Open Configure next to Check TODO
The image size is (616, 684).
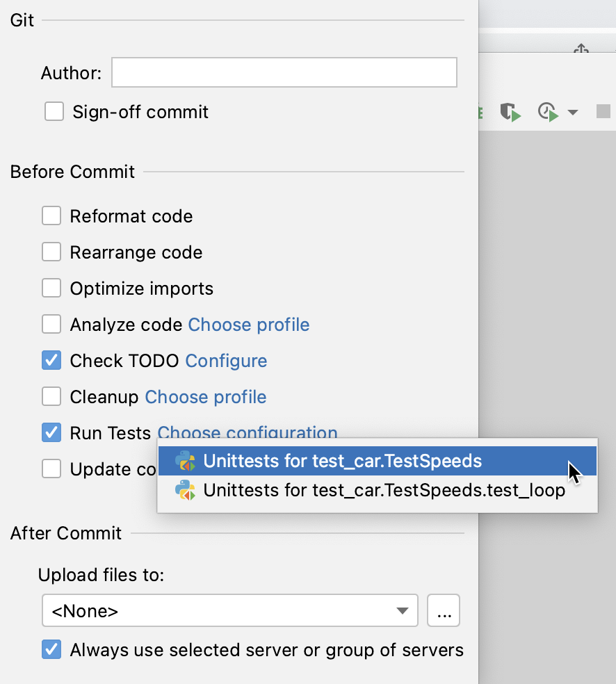[226, 360]
